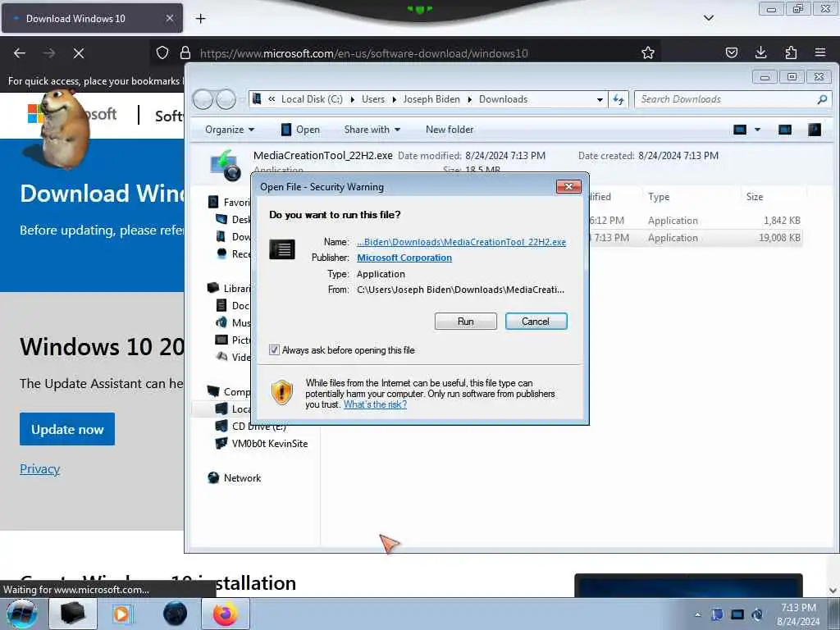This screenshot has width=840, height=630.
Task: Click the Libraries icon in navigation pane
Action: coord(213,288)
